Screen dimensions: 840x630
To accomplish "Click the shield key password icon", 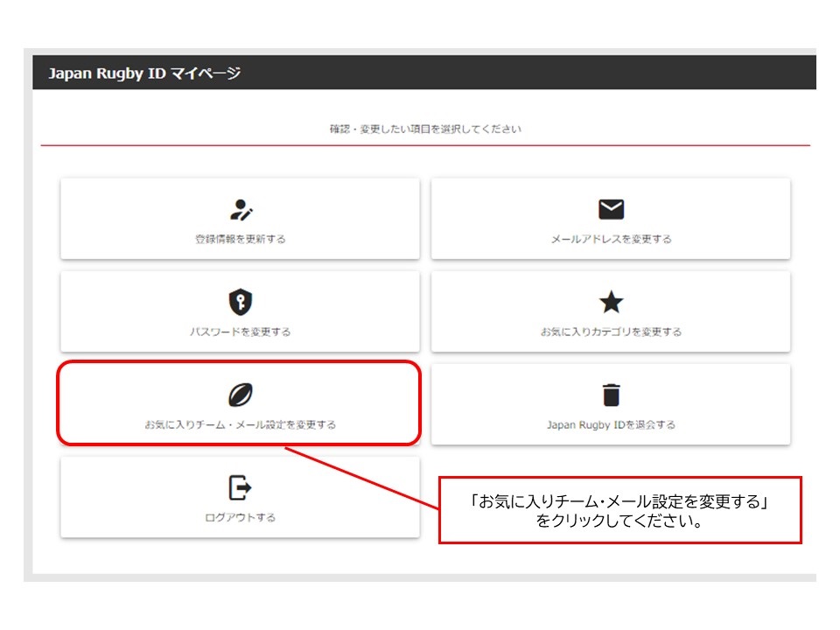I will tap(241, 302).
